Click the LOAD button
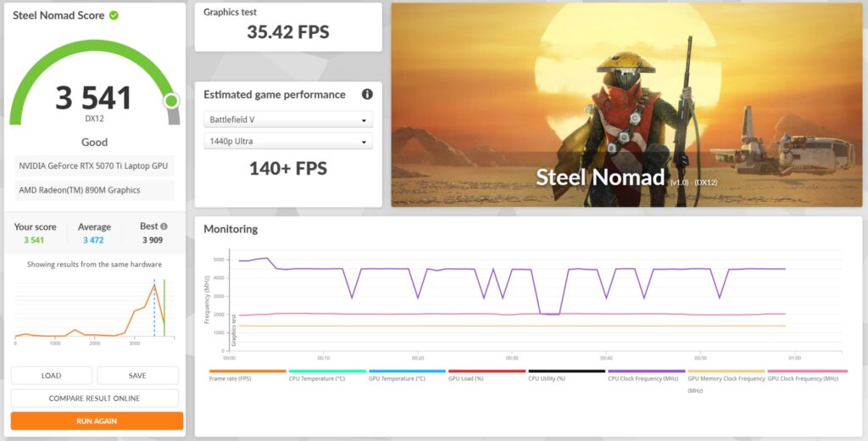The height and width of the screenshot is (441, 868). 52,376
